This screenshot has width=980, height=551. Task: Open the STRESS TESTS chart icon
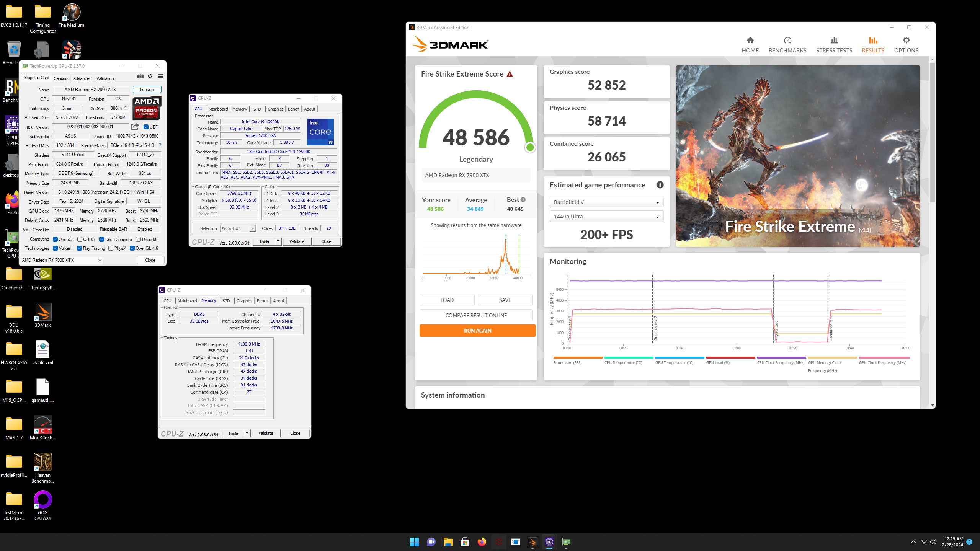coord(834,40)
